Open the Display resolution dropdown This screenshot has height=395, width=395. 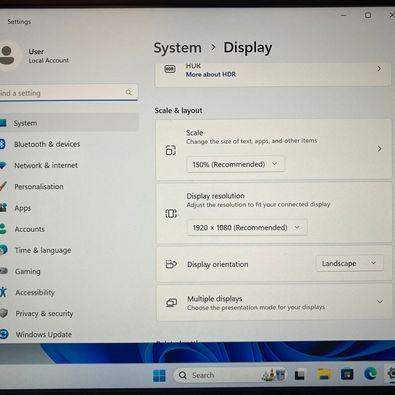(247, 228)
